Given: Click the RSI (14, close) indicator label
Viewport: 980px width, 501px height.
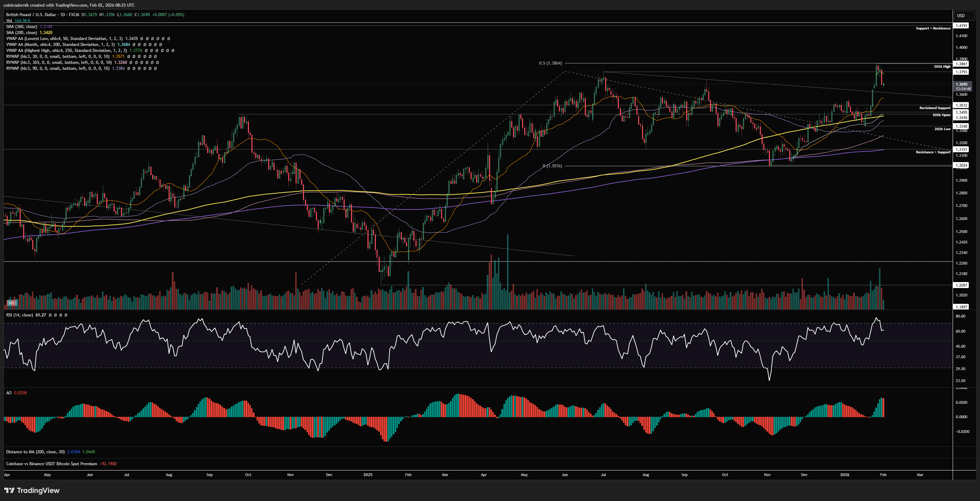Looking at the screenshot, I should click(x=19, y=315).
